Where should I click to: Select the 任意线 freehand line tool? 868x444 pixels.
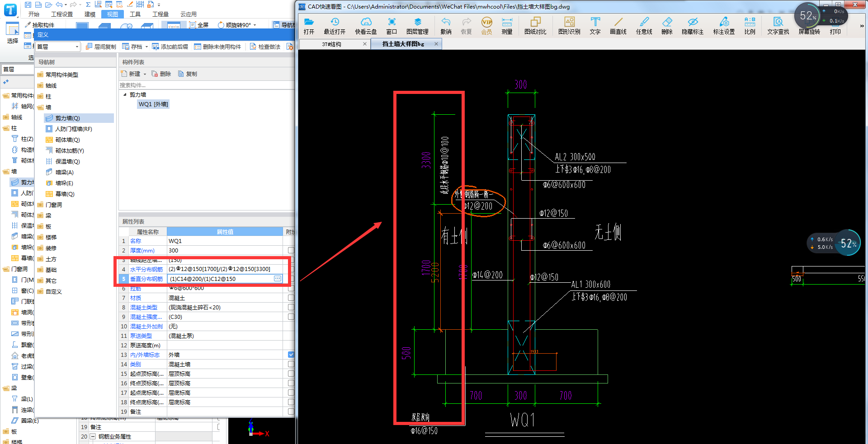coord(644,26)
